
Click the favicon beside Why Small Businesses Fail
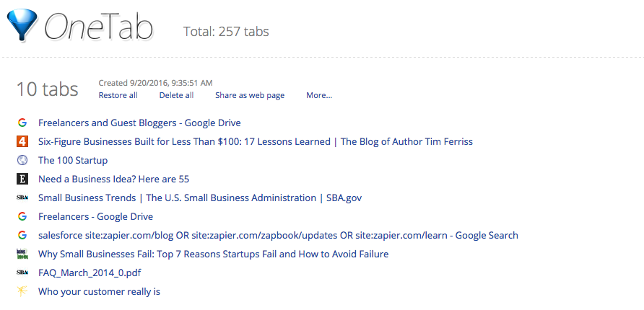(x=22, y=254)
